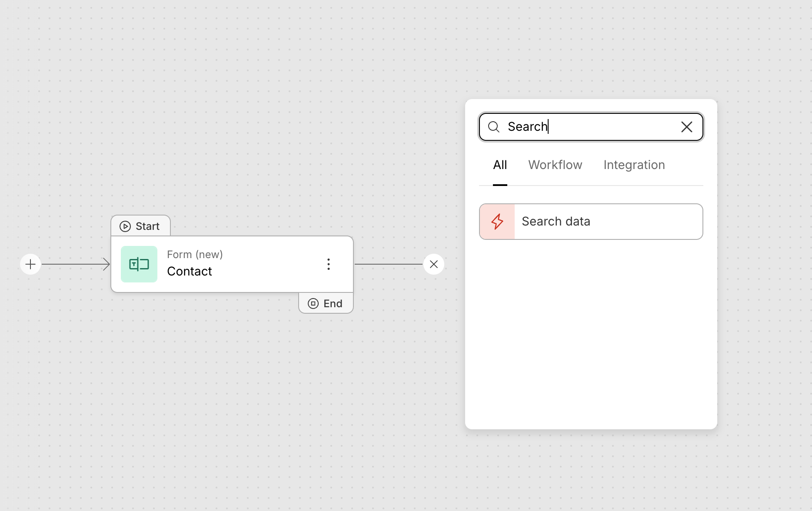This screenshot has width=812, height=511.
Task: Click the circular X button after Contact node
Action: click(434, 264)
